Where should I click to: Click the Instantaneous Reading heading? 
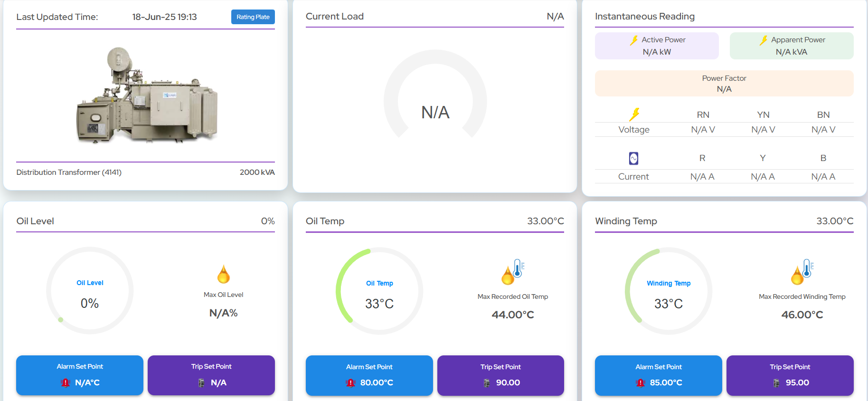click(x=645, y=16)
